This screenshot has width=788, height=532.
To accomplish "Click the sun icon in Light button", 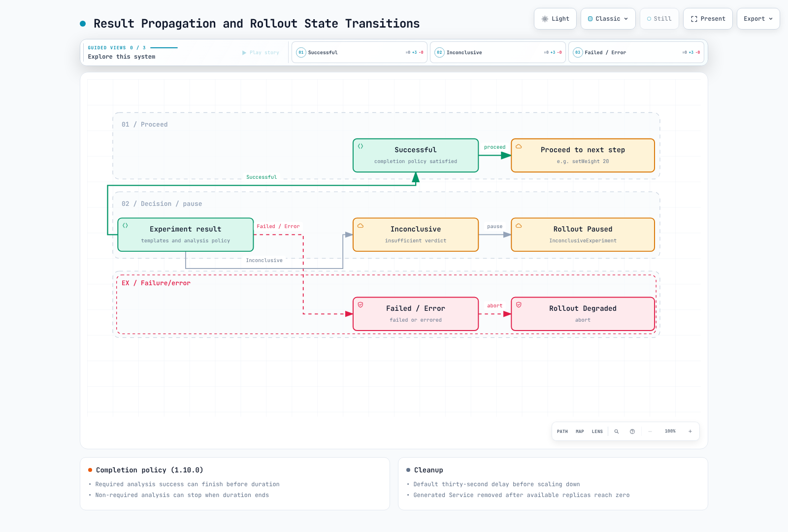I will [545, 19].
